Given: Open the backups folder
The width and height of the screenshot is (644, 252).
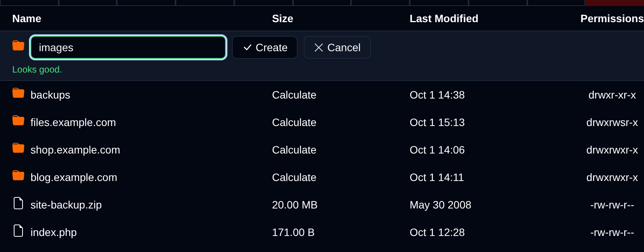Looking at the screenshot, I should 50,95.
